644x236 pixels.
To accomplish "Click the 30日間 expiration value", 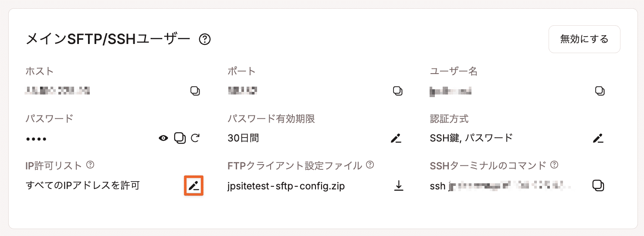I will [x=243, y=138].
